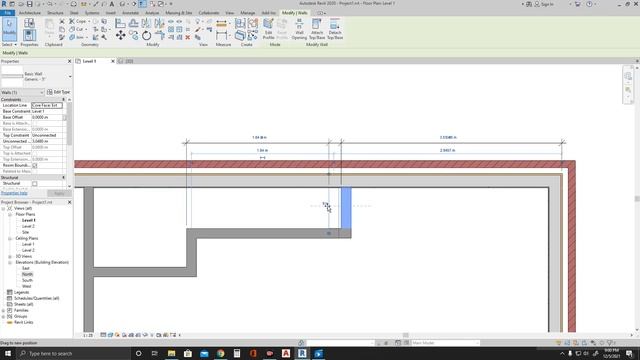Switch to the Level 1 view tab
Viewport: 640px width, 360px height.
90,61
